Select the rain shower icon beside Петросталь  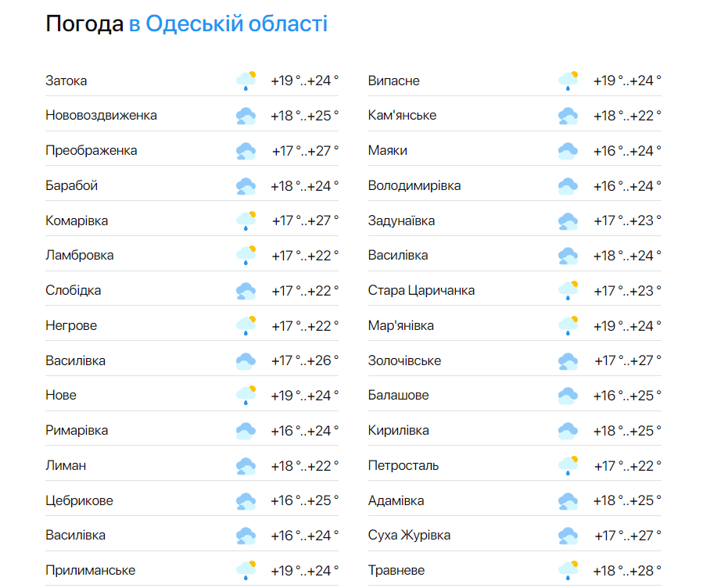point(568,464)
